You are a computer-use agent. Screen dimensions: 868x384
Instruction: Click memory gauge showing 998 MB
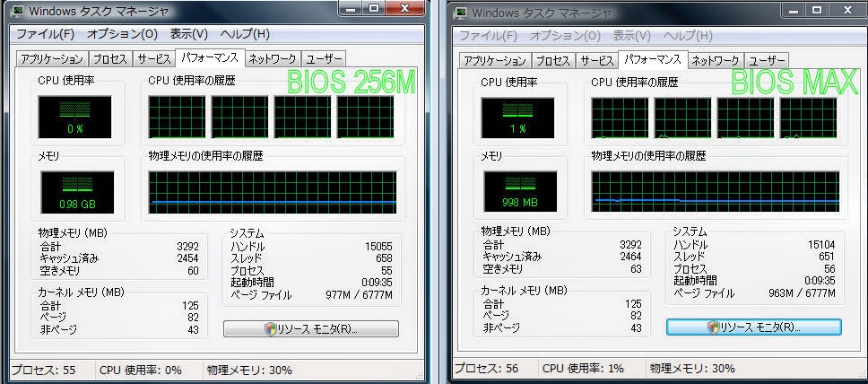(x=520, y=192)
